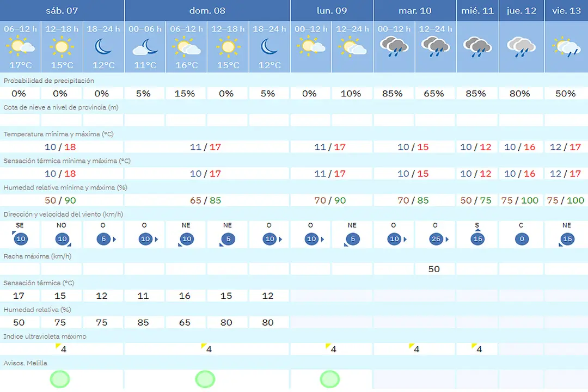Viewport: 588px width, 392px height.
Task: Click the partly cloudy icon for dom. 08 06–12 h
Action: click(x=186, y=47)
